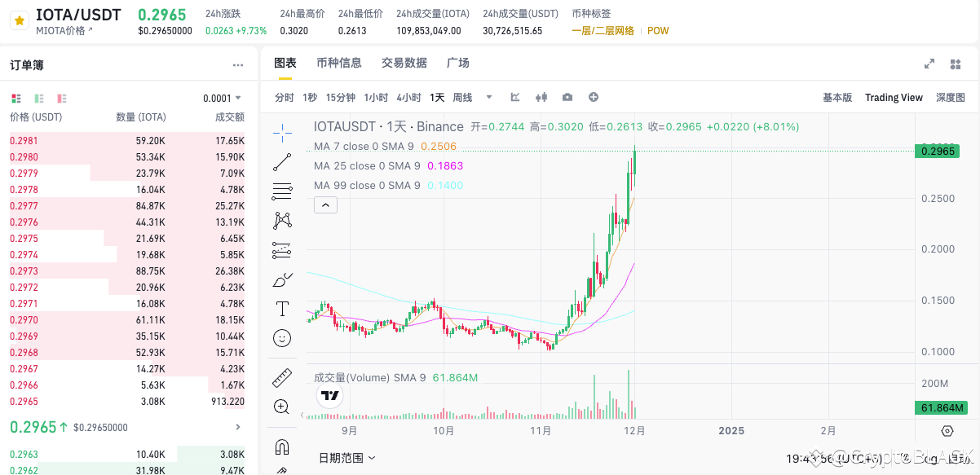This screenshot has height=475, width=980.
Task: Select ask order at price 0.2965
Action: pos(127,401)
